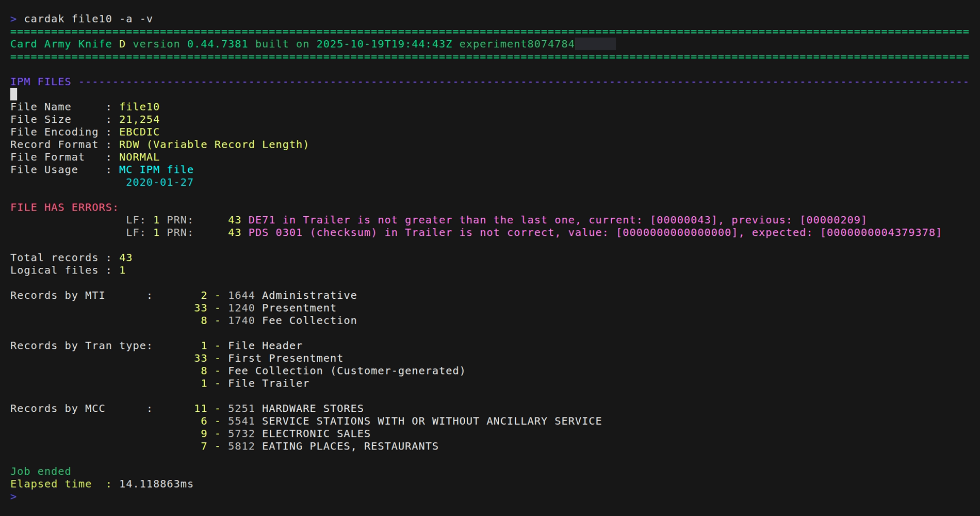Click 'Fee Collection (Customer-generated)' tran type
The width and height of the screenshot is (980, 516).
click(x=346, y=371)
